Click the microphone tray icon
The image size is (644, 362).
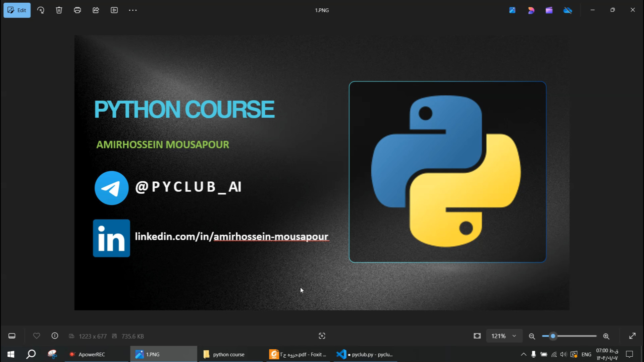click(x=534, y=354)
